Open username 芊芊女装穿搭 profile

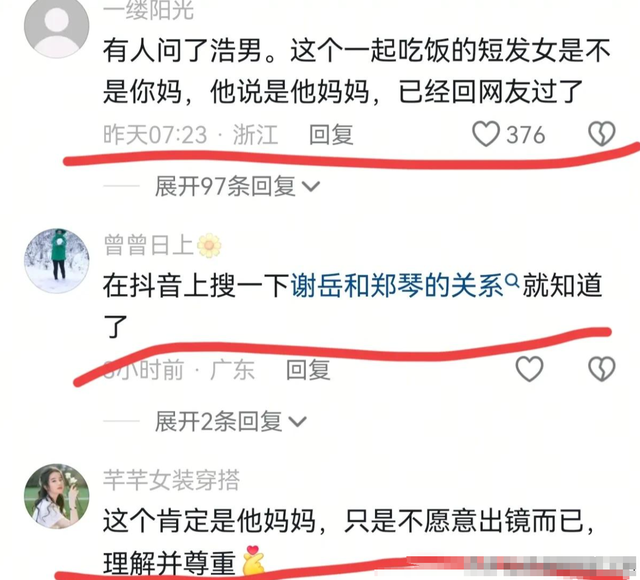[171, 480]
